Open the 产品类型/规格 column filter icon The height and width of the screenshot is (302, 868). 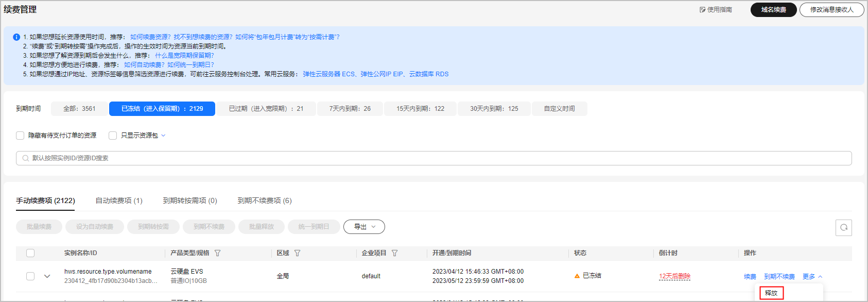[218, 253]
